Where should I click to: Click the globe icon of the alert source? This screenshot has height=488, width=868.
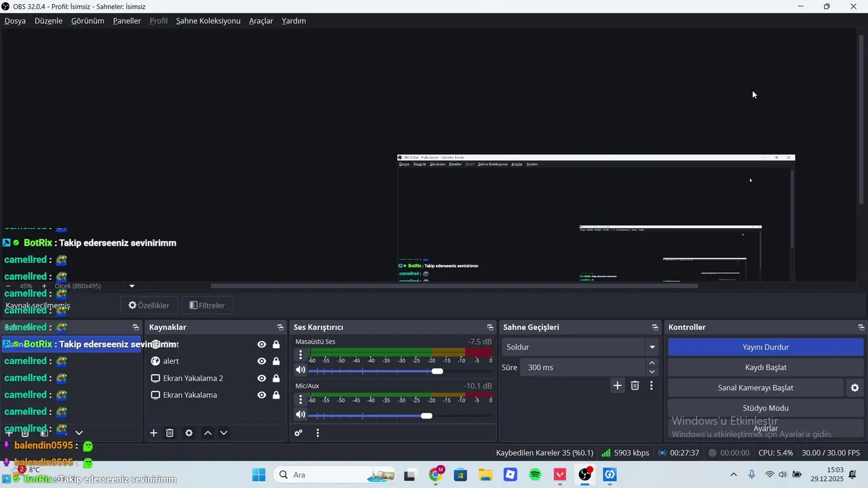pyautogui.click(x=155, y=361)
